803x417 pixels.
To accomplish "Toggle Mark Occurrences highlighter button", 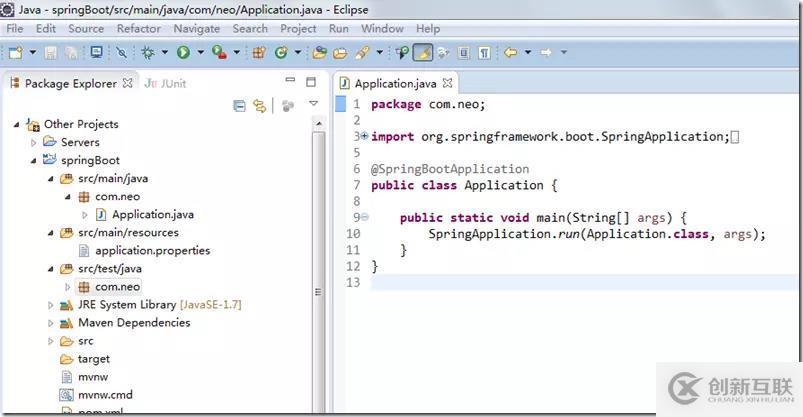I will click(422, 52).
